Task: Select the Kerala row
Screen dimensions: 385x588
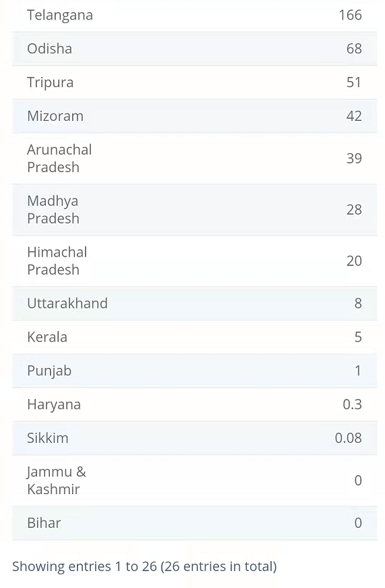Action: [194, 337]
